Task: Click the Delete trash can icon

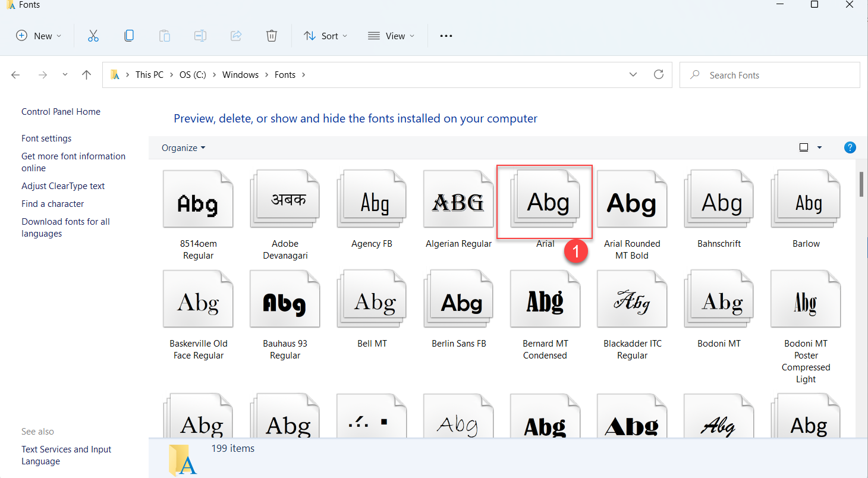Action: (x=272, y=36)
